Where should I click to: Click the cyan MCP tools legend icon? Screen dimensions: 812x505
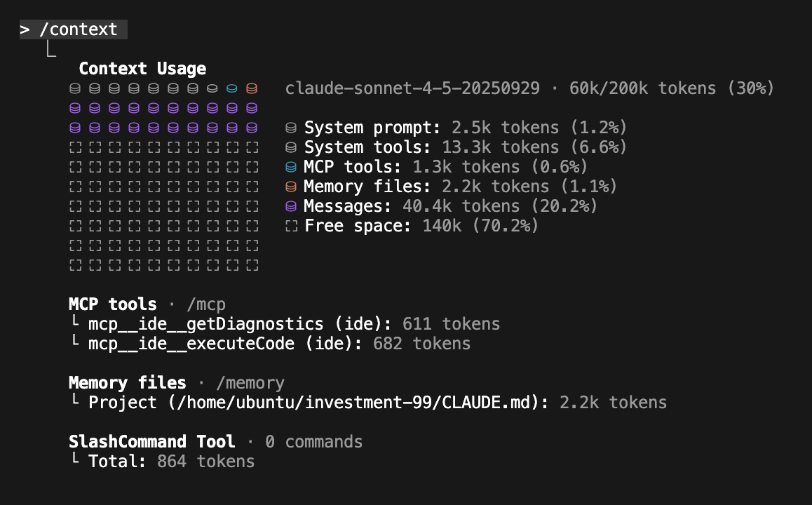point(291,168)
